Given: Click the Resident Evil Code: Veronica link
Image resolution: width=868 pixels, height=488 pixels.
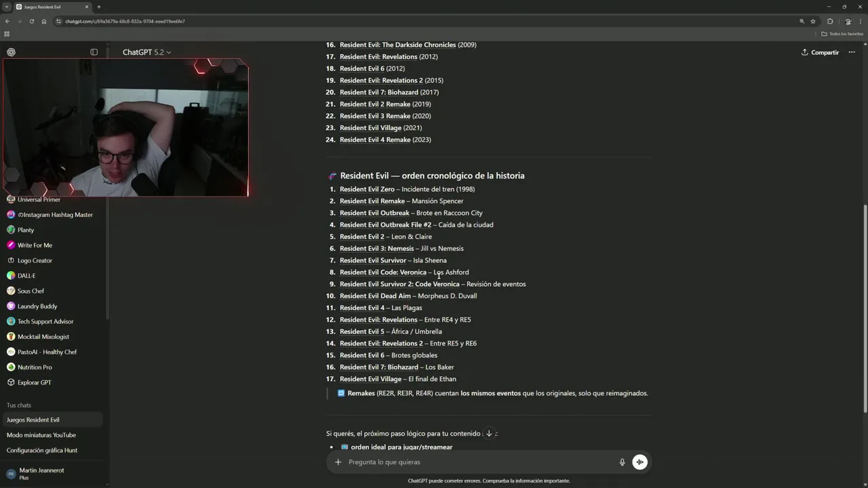Looking at the screenshot, I should [383, 272].
